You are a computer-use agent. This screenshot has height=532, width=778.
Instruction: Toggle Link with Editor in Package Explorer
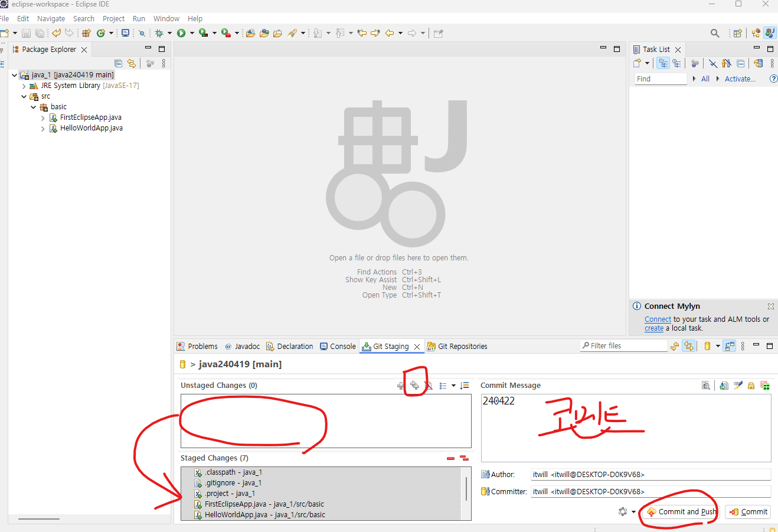[131, 63]
